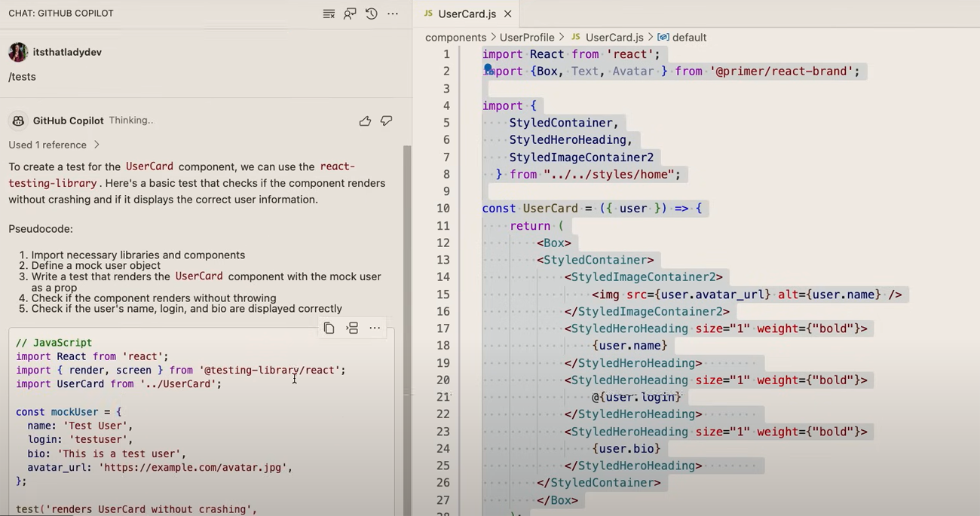Open 'default' symbol in breadcrumb
The width and height of the screenshot is (980, 516).
click(x=689, y=37)
